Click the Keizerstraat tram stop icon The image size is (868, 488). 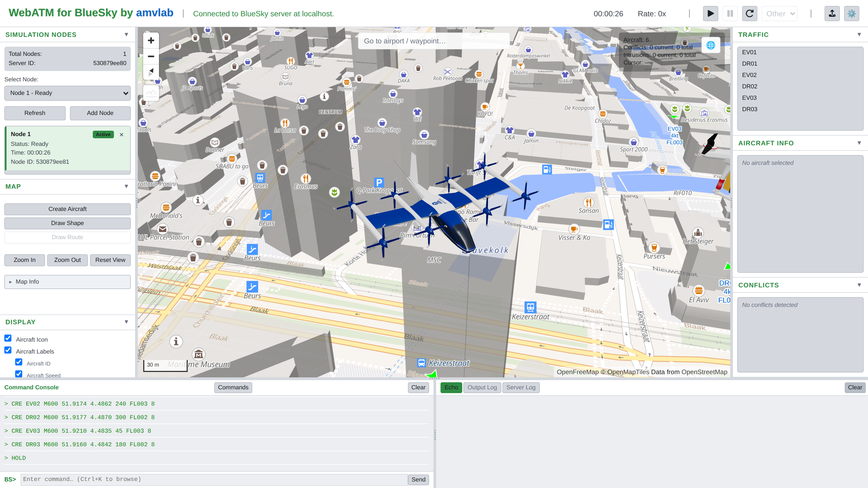click(x=530, y=307)
